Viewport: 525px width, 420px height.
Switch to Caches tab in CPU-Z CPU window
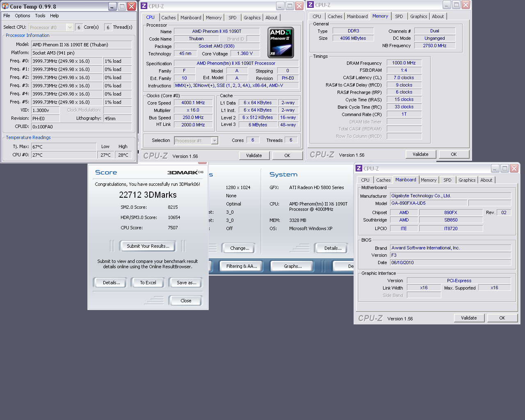click(168, 18)
